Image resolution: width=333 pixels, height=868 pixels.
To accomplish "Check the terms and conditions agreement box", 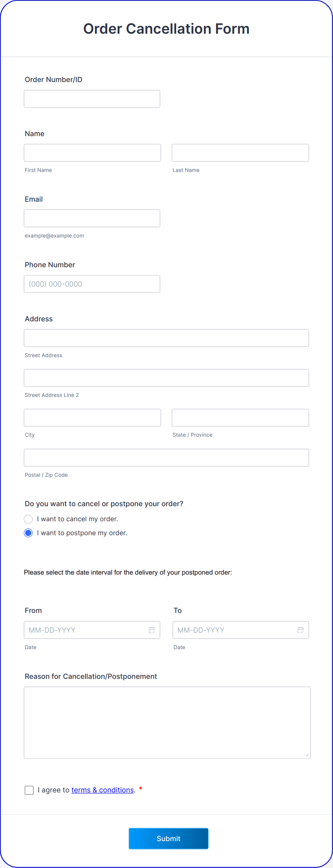I will (x=29, y=790).
